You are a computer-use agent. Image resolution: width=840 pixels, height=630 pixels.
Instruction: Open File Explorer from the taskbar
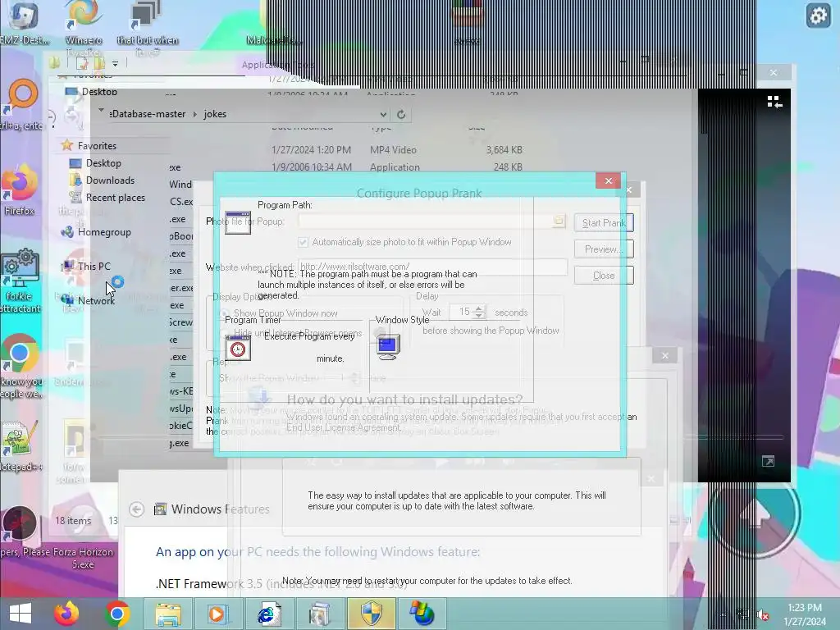pyautogui.click(x=167, y=614)
